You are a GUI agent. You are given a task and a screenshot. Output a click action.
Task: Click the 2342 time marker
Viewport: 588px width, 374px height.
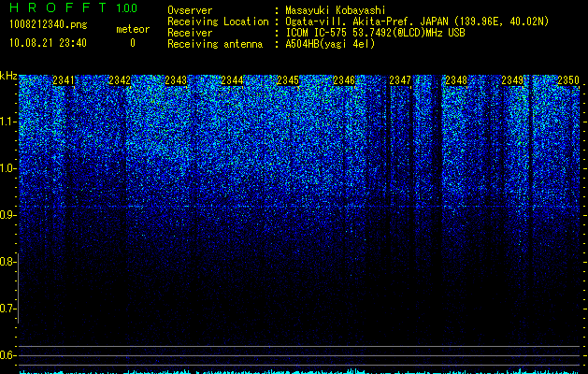tap(120, 80)
